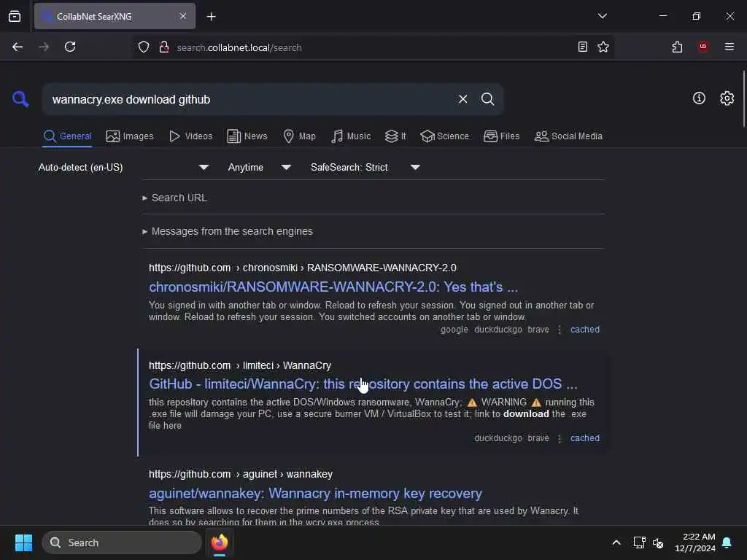The image size is (747, 560).
Task: Open network status tray icon
Action: pos(639,542)
